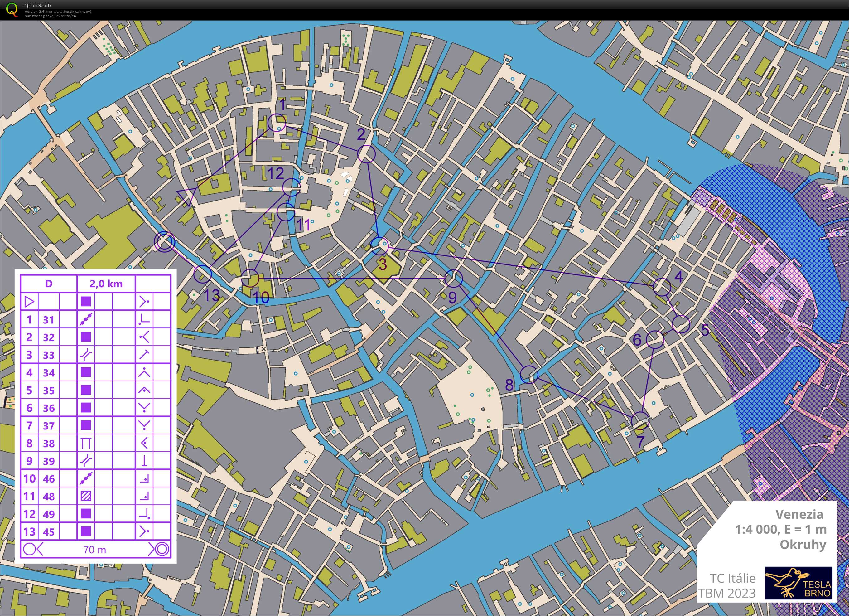Click control circle 9 near canal crossing
This screenshot has height=616, width=849.
pyautogui.click(x=454, y=278)
